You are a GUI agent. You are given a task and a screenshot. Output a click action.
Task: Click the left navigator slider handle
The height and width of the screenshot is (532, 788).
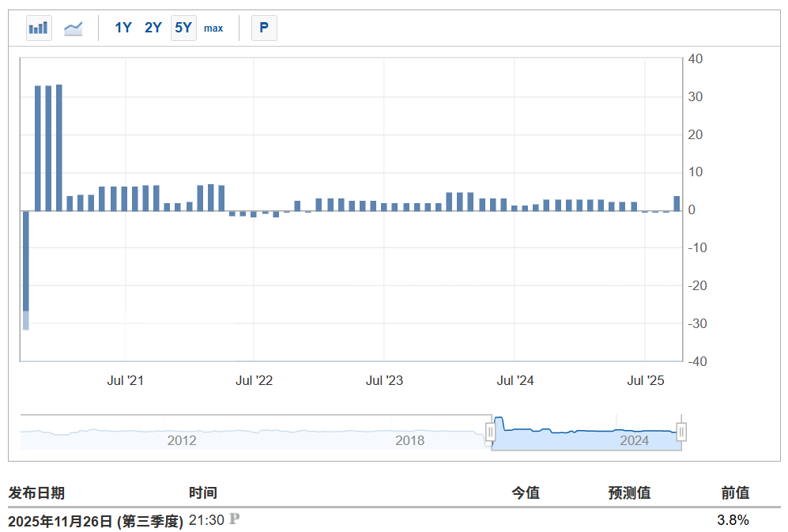coord(492,431)
